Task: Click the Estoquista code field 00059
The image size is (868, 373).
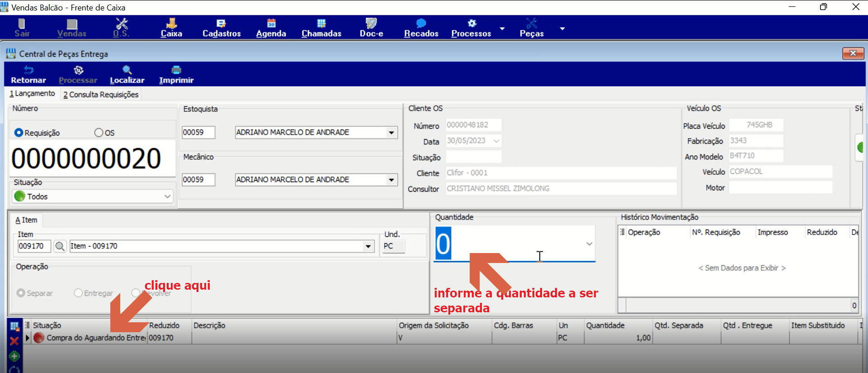Action: point(198,133)
